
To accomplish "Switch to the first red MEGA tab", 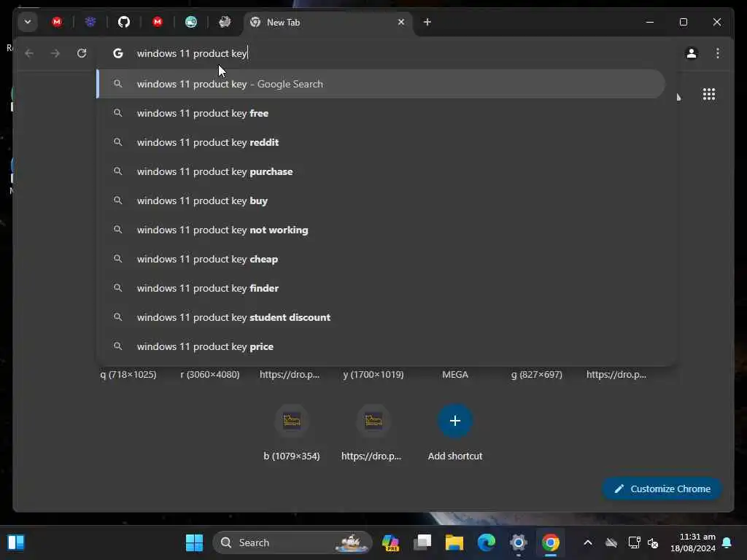I will pyautogui.click(x=57, y=22).
